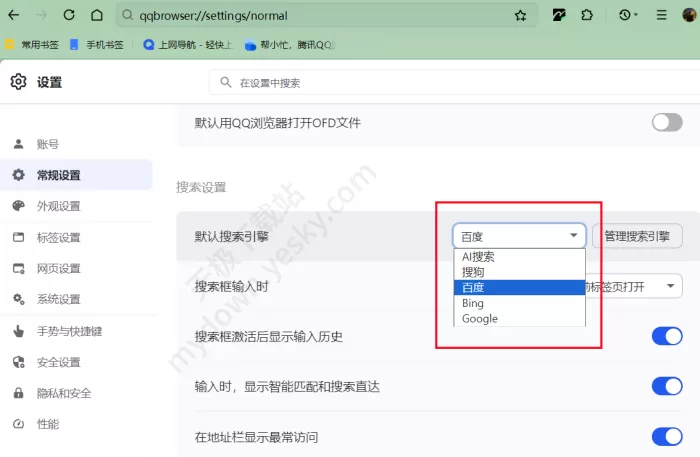Choose Google from the search engine list
700x457 pixels.
(x=519, y=319)
